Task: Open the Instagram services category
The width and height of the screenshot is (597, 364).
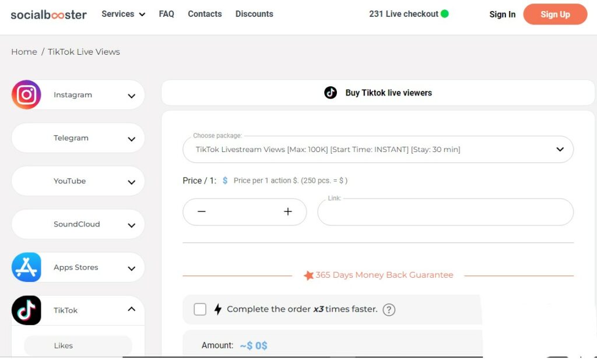Action: 78,95
